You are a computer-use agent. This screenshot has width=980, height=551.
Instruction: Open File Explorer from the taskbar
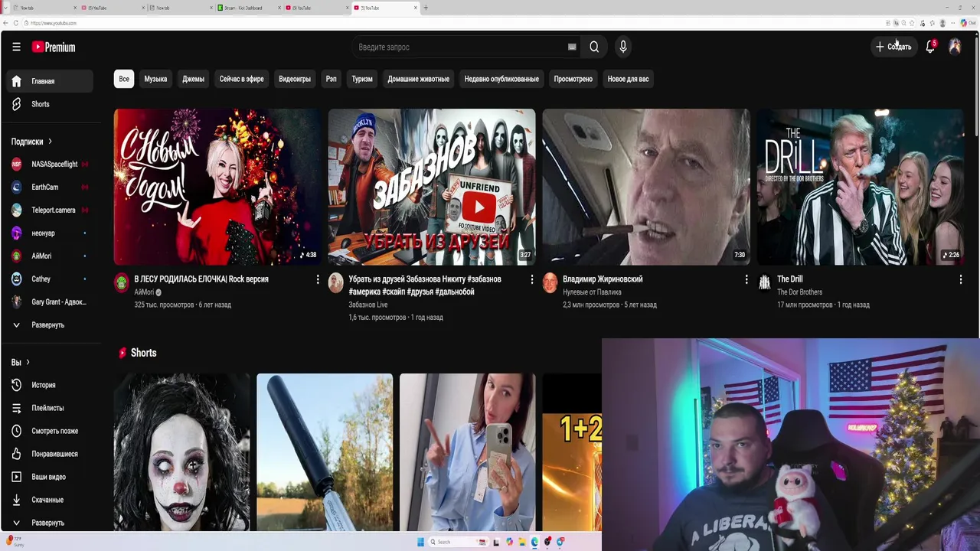[522, 542]
